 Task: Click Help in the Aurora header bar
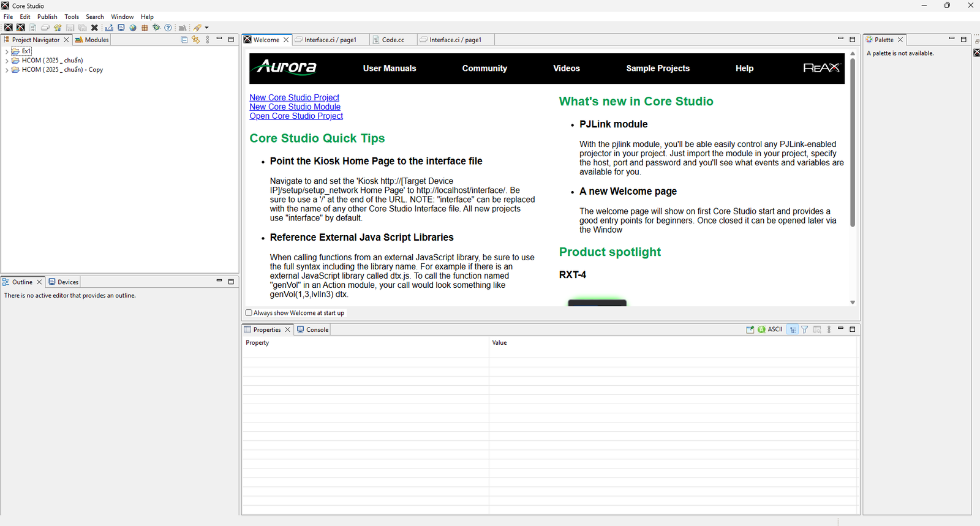[x=744, y=68]
